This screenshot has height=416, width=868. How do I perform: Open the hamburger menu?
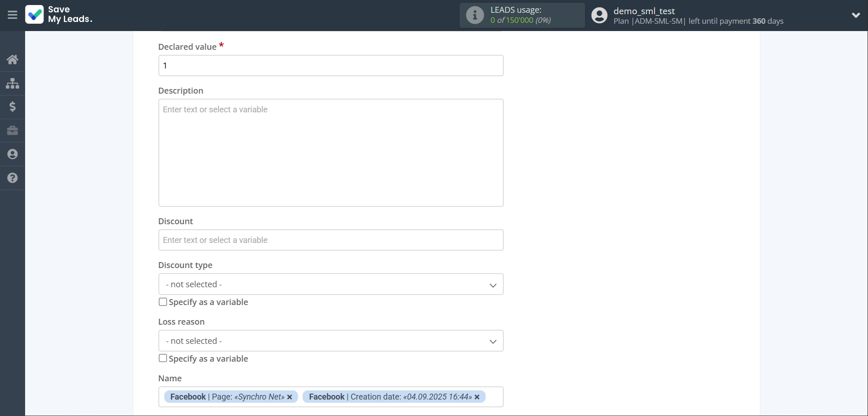pos(12,15)
